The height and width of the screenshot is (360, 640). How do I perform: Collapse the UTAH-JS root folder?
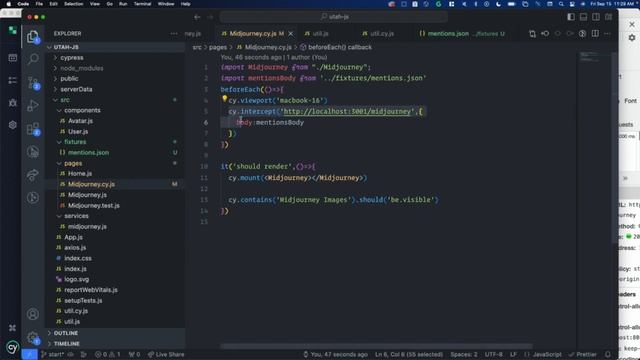115,47
